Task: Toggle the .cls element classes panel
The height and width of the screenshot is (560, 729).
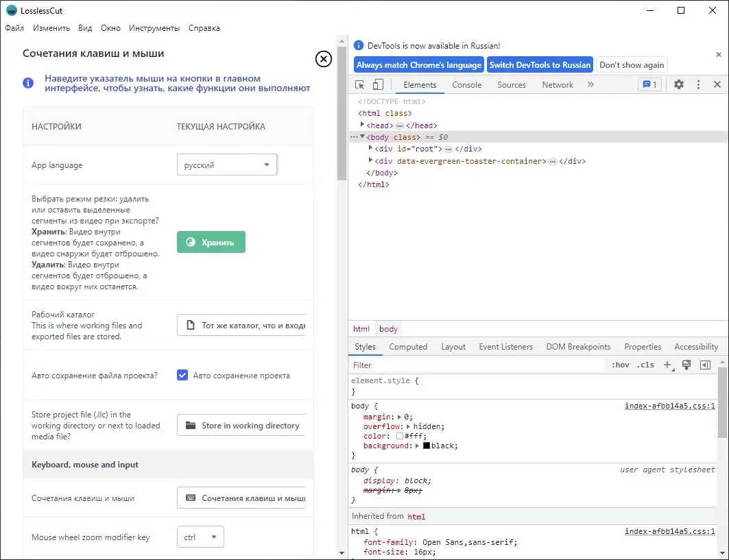Action: tap(645, 365)
